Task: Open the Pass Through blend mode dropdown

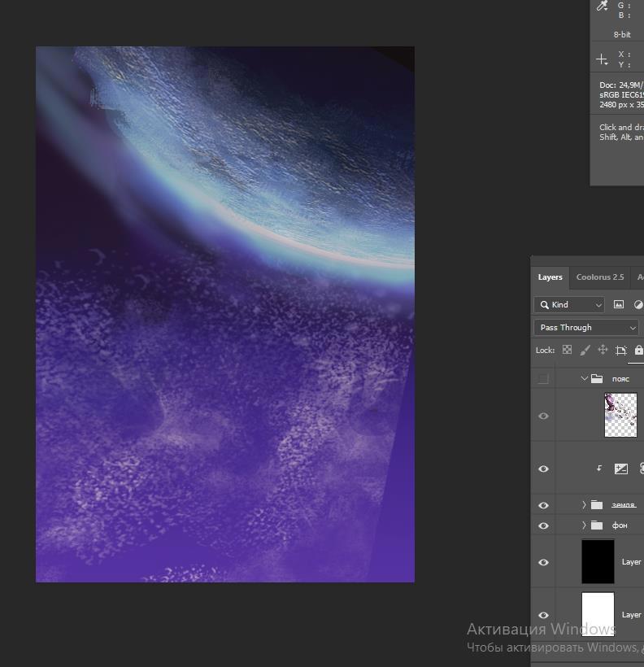Action: click(586, 327)
